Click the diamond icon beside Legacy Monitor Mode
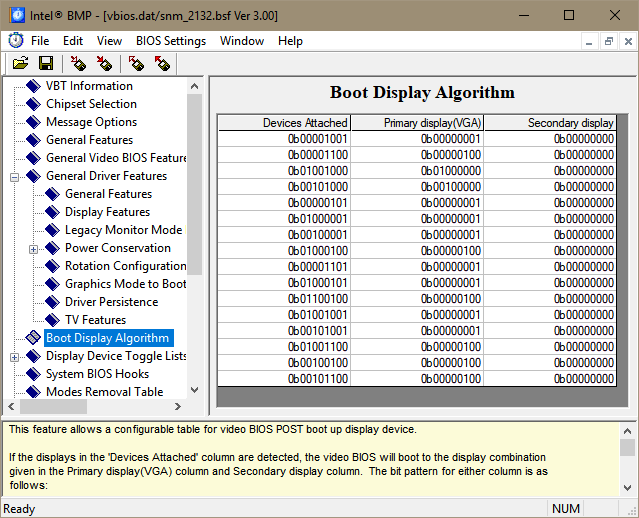The width and height of the screenshot is (639, 518). 53,230
